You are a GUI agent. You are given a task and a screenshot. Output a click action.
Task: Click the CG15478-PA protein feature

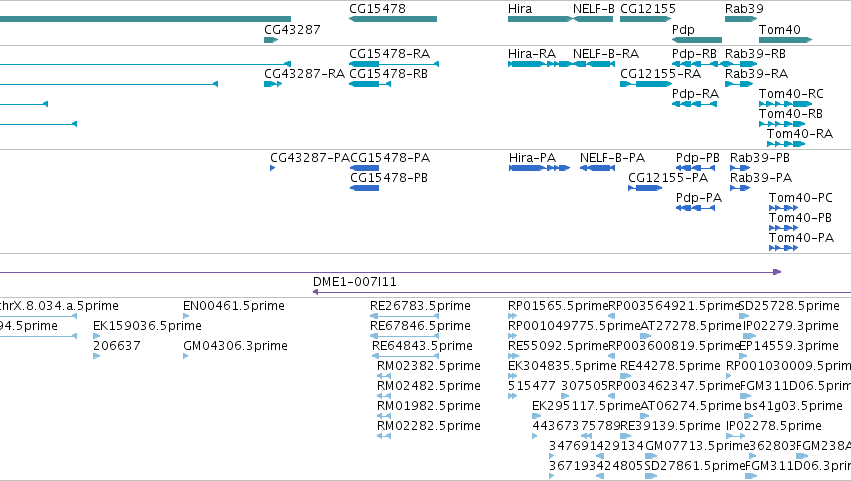pyautogui.click(x=364, y=168)
